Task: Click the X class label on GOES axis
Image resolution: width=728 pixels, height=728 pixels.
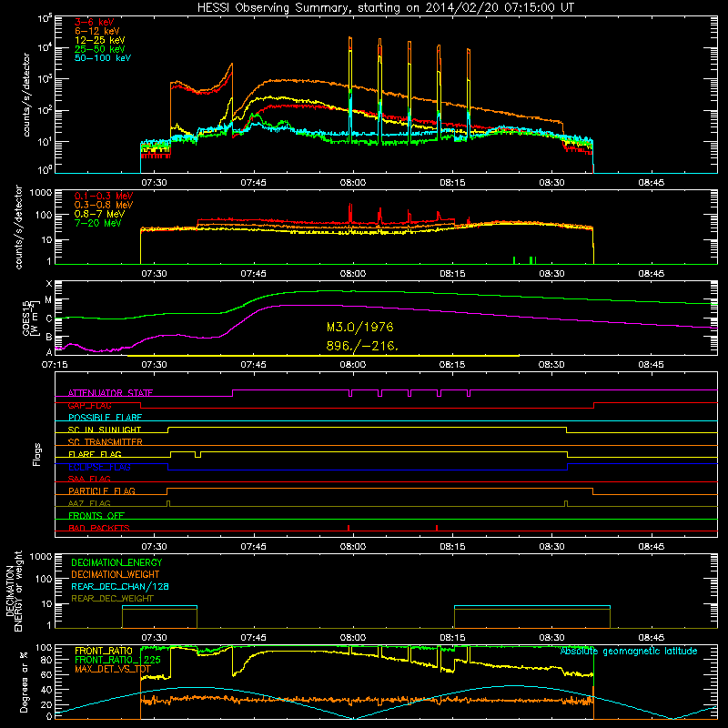Action: tap(49, 284)
